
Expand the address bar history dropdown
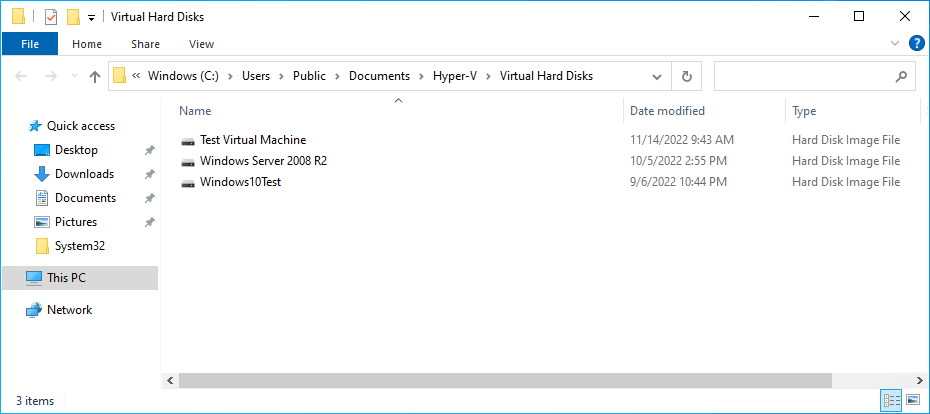(657, 77)
